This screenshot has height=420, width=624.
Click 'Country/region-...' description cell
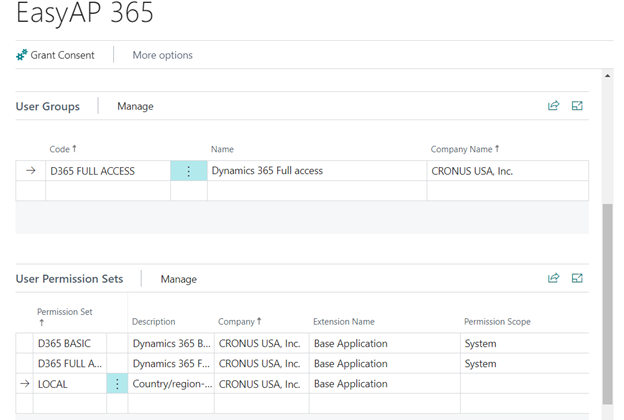pyautogui.click(x=171, y=384)
